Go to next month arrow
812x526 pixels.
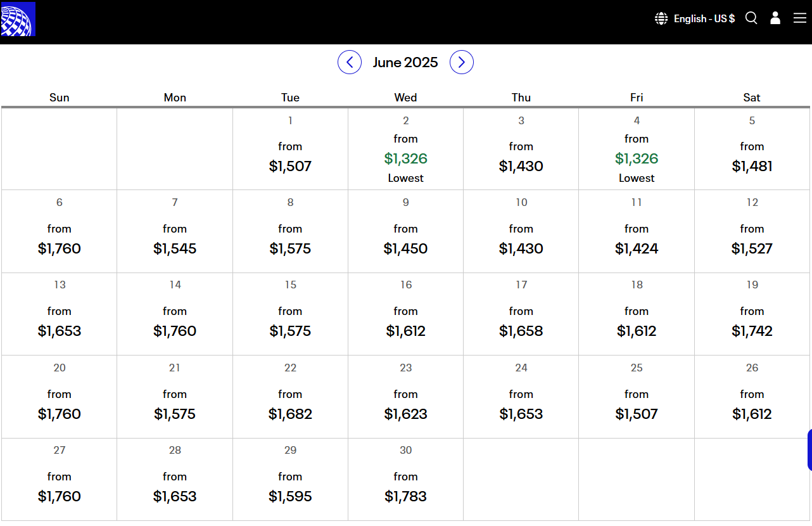click(462, 62)
